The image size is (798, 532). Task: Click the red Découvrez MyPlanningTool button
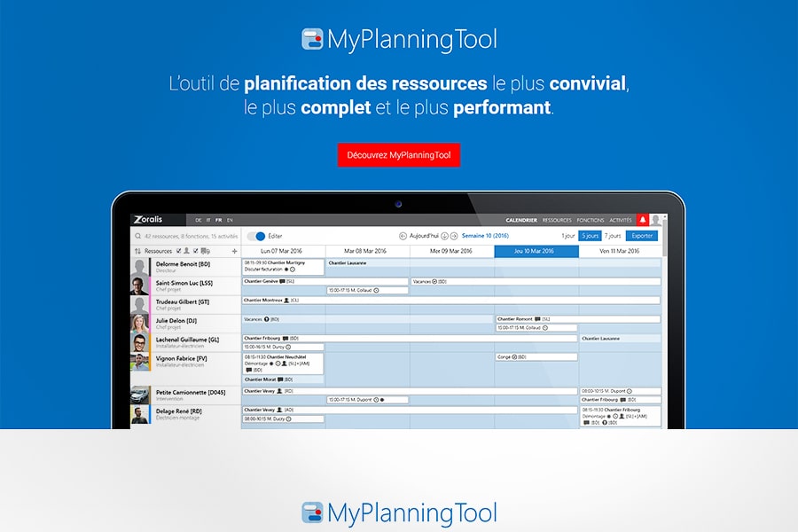398,154
